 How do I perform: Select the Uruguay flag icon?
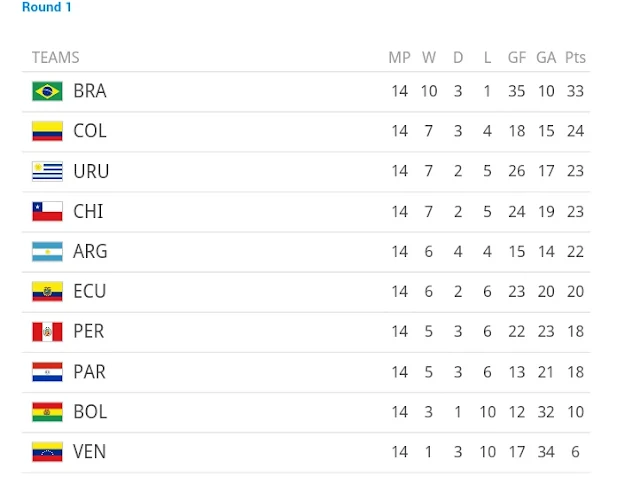pyautogui.click(x=47, y=171)
